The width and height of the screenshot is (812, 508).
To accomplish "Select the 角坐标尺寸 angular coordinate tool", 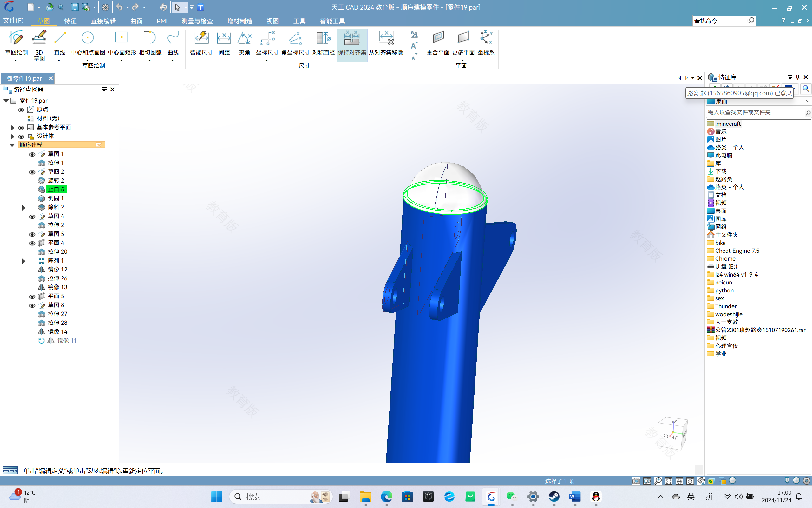I will click(295, 43).
